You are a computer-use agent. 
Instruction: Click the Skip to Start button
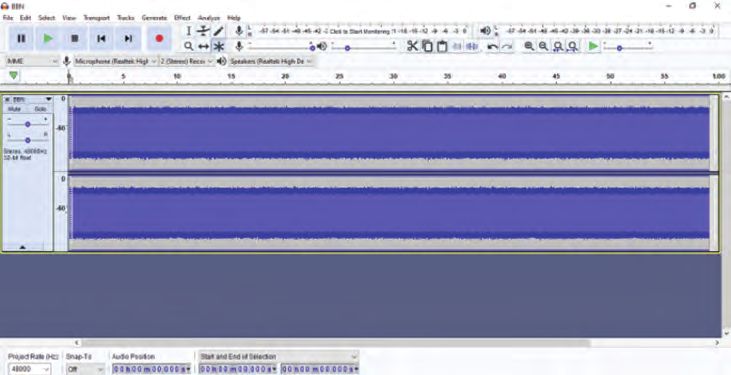101,39
